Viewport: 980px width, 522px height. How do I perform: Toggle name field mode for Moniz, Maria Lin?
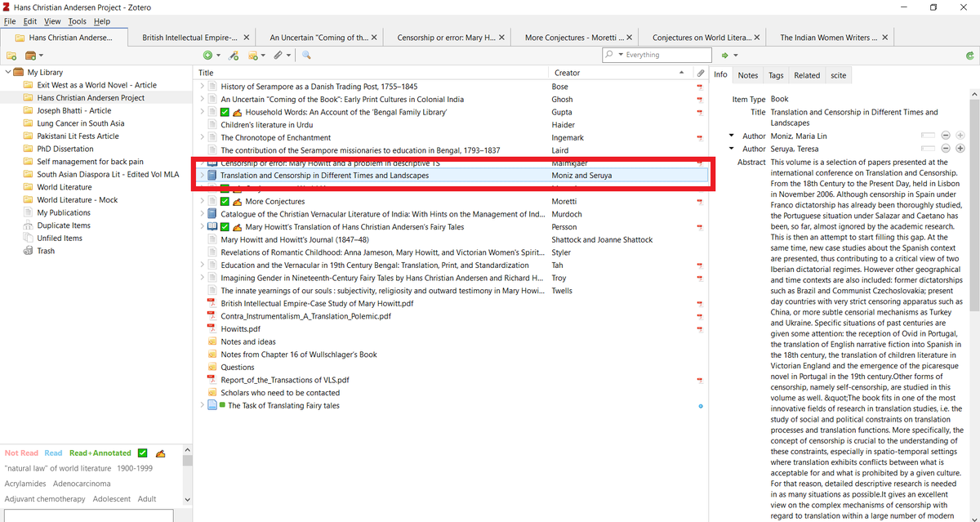[927, 136]
